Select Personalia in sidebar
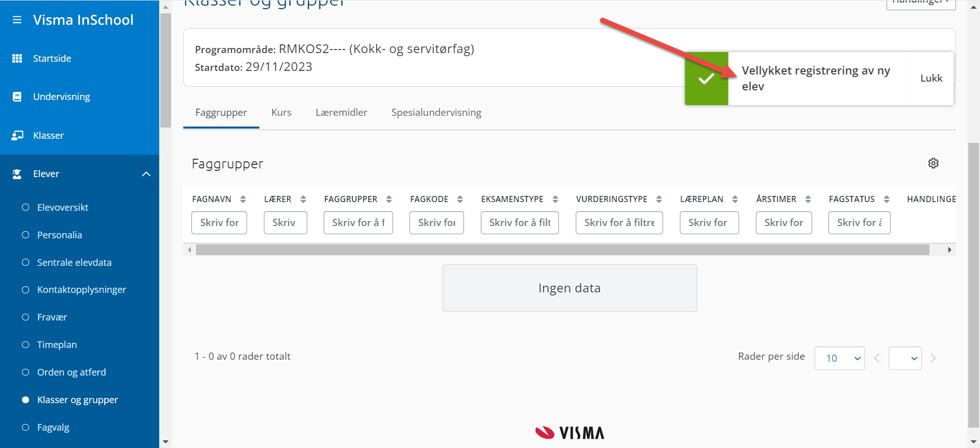This screenshot has width=980, height=448. click(x=59, y=235)
